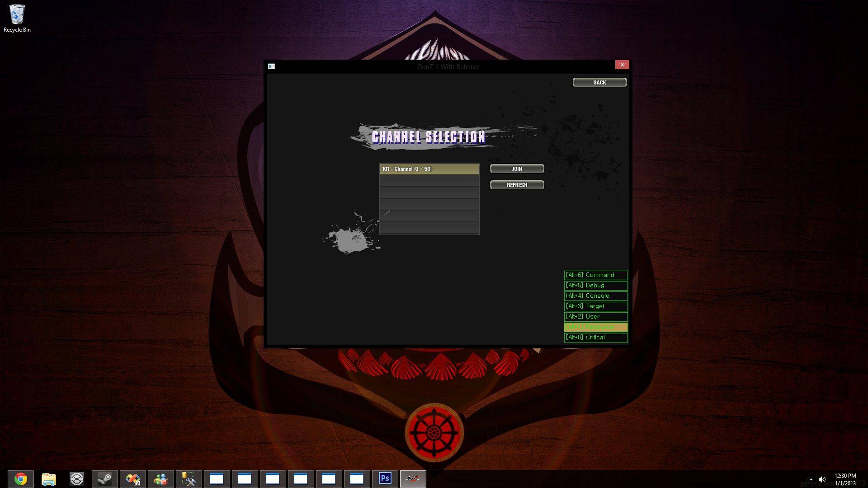This screenshot has height=488, width=868.
Task: Enable the [Alt+4] Console log option
Action: (x=595, y=296)
